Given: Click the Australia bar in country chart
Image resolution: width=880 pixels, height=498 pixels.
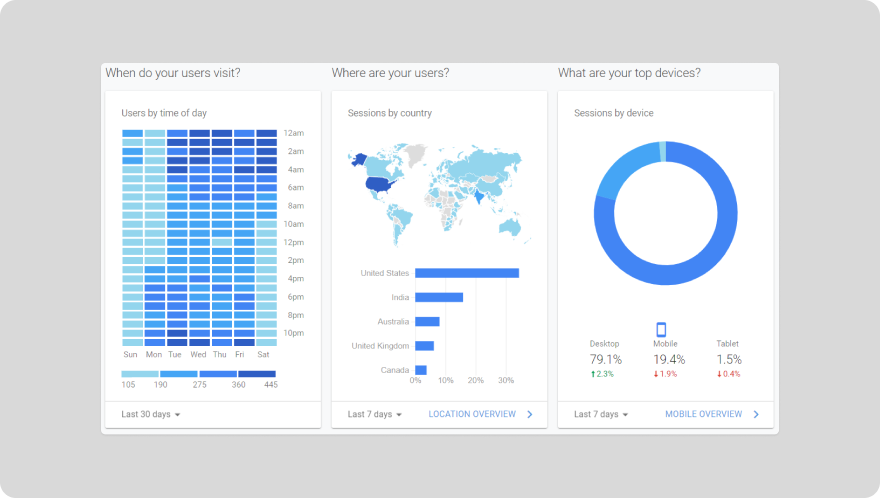Looking at the screenshot, I should tap(427, 321).
